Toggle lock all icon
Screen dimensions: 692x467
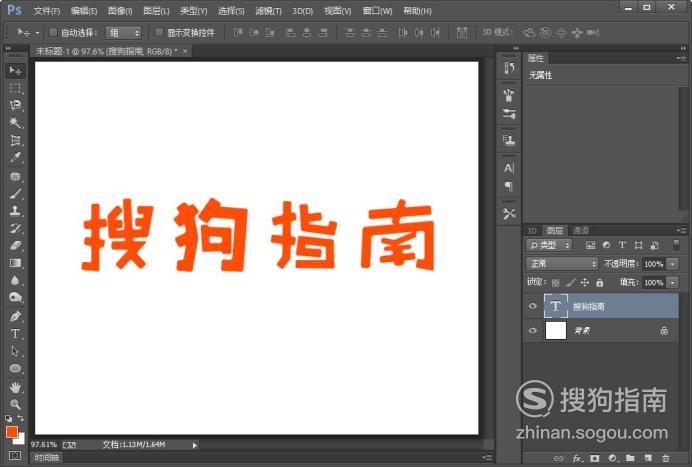(x=599, y=282)
